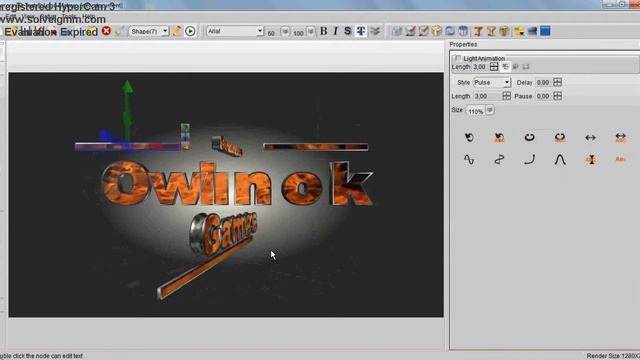Click the Delay value stepper
This screenshot has height=360, width=640.
pos(558,82)
